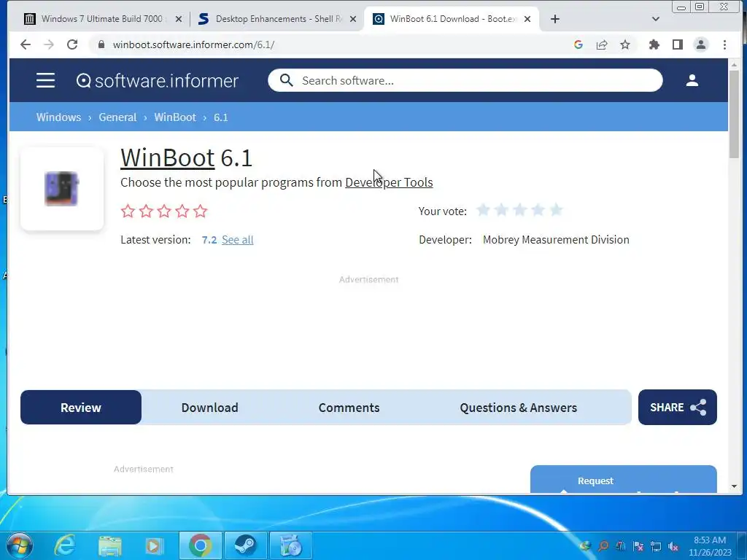This screenshot has width=747, height=560.
Task: Click the magnifier icon in search box
Action: pos(286,80)
